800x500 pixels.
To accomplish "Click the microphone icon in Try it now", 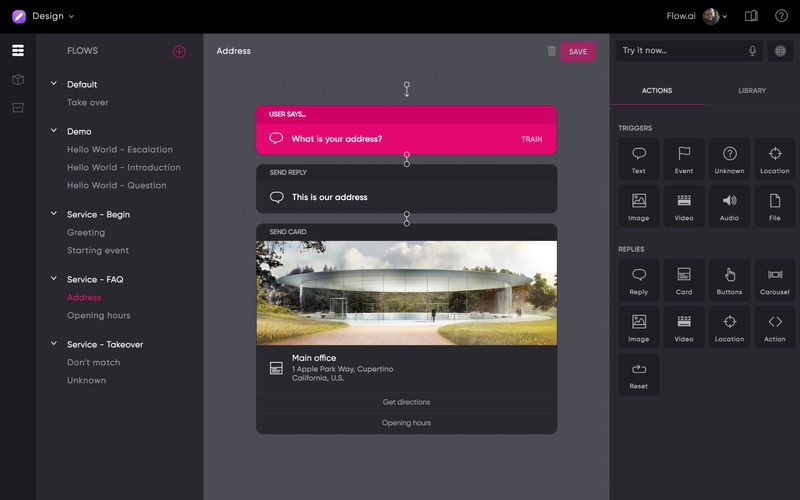I will tap(752, 51).
